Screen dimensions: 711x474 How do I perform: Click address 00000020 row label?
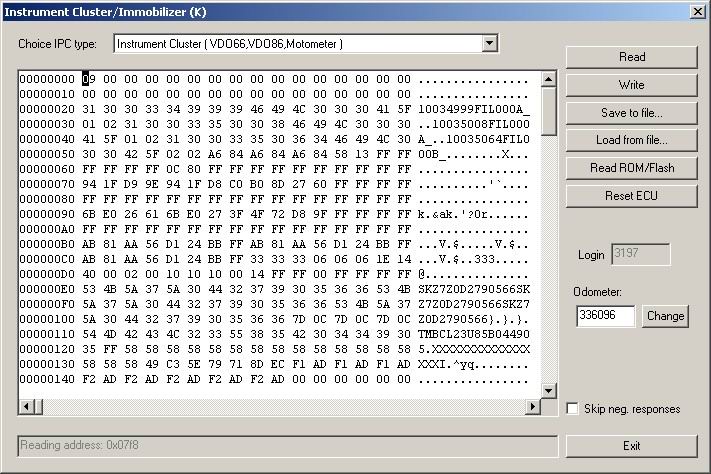(47, 109)
